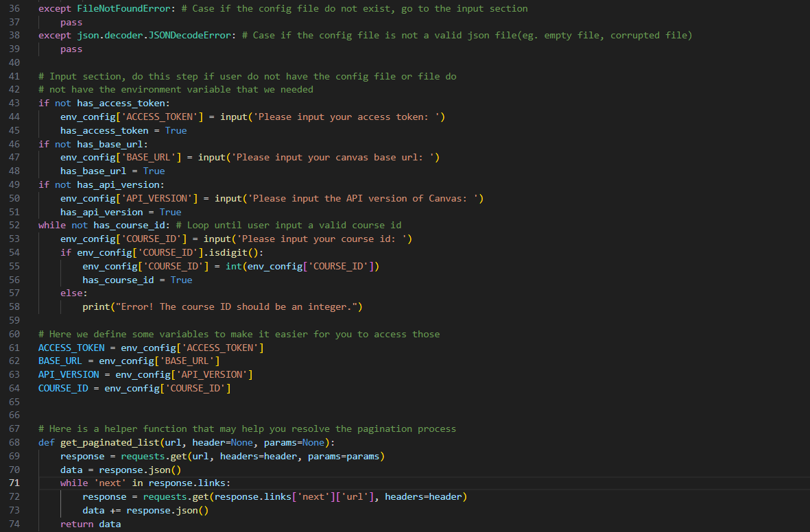Screen dimensions: 810x532
Task: Click the gutter next to line 52
Action: click(x=14, y=225)
